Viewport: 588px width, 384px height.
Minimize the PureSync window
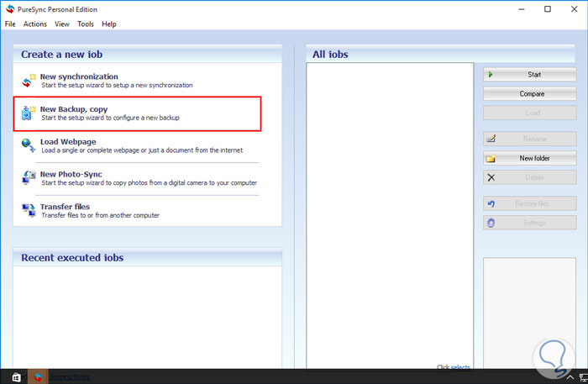pos(522,9)
